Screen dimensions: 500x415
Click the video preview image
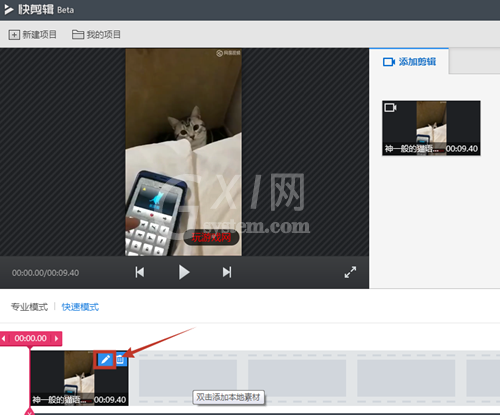click(x=184, y=152)
